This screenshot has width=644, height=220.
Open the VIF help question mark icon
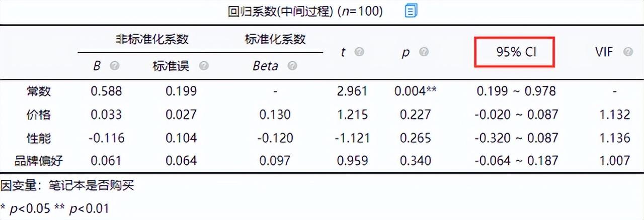(x=627, y=52)
